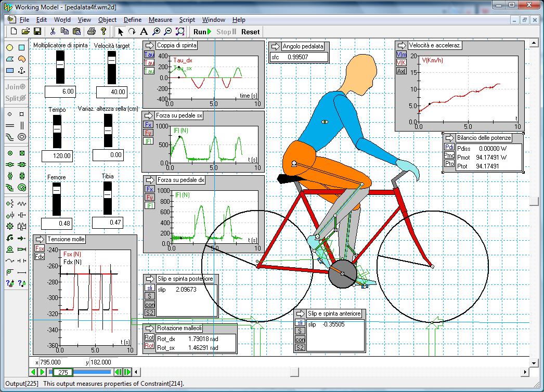
Task: Toggle |F| trace in Forza su pedale sx
Action: pyautogui.click(x=149, y=141)
